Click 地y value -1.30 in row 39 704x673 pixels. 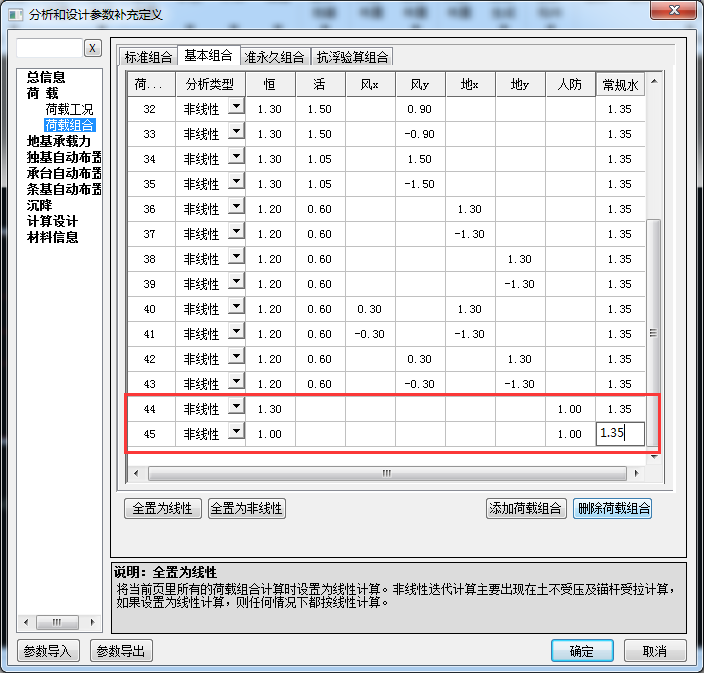pos(520,284)
